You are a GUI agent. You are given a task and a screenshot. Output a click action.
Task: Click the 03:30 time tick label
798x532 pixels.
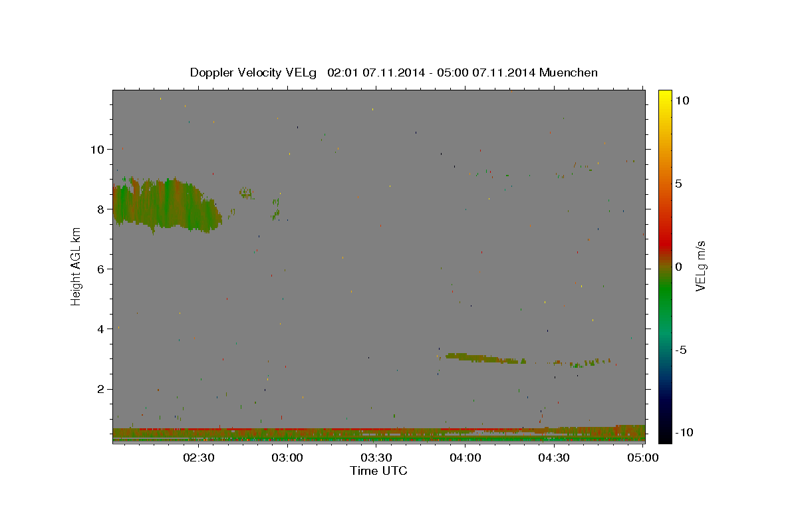[376, 458]
